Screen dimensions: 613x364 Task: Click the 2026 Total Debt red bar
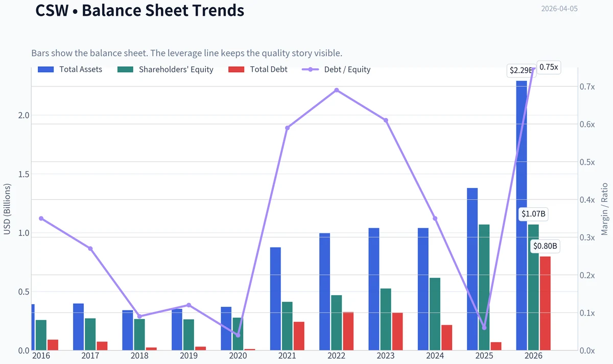coord(545,303)
